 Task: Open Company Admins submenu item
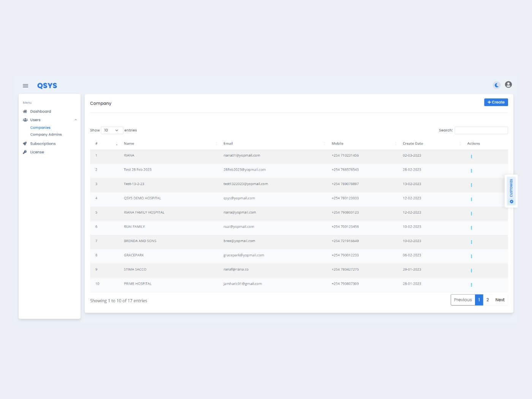[x=46, y=135]
